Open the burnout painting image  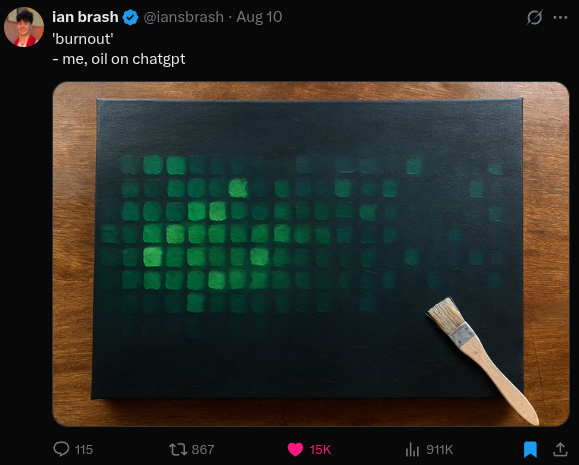click(311, 254)
